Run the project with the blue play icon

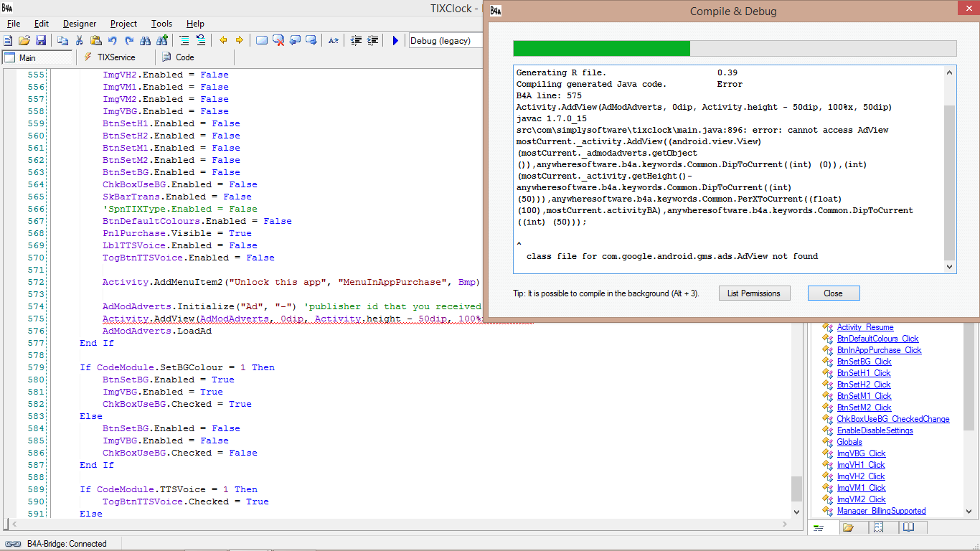(395, 41)
